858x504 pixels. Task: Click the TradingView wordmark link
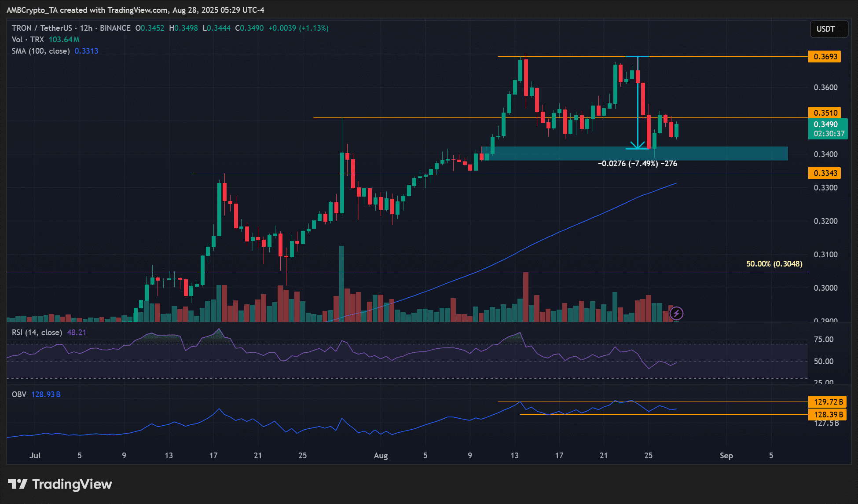click(72, 484)
